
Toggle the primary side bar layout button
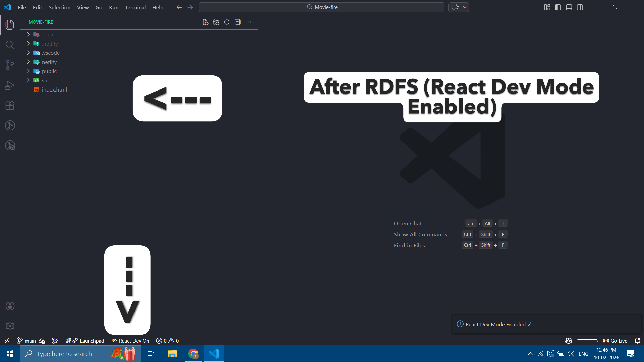(558, 7)
